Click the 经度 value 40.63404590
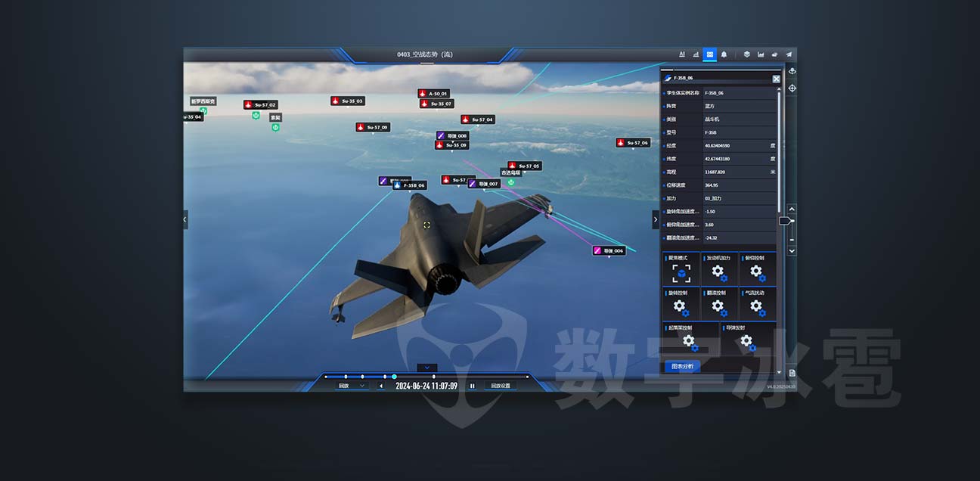 (x=717, y=146)
